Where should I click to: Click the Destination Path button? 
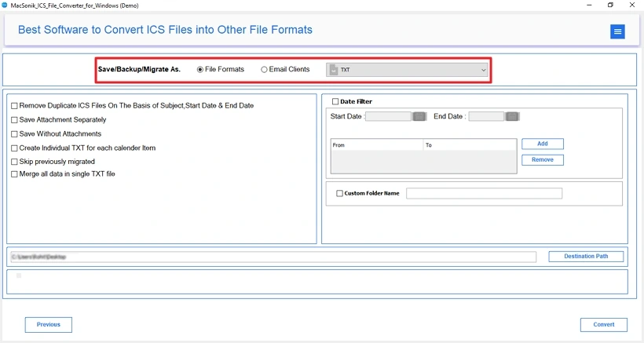pyautogui.click(x=586, y=256)
